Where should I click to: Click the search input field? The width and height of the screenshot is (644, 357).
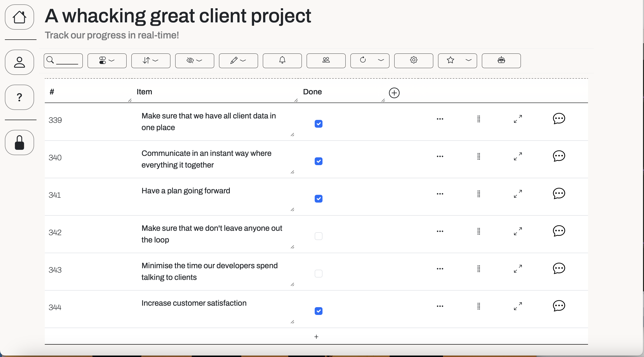pos(67,61)
